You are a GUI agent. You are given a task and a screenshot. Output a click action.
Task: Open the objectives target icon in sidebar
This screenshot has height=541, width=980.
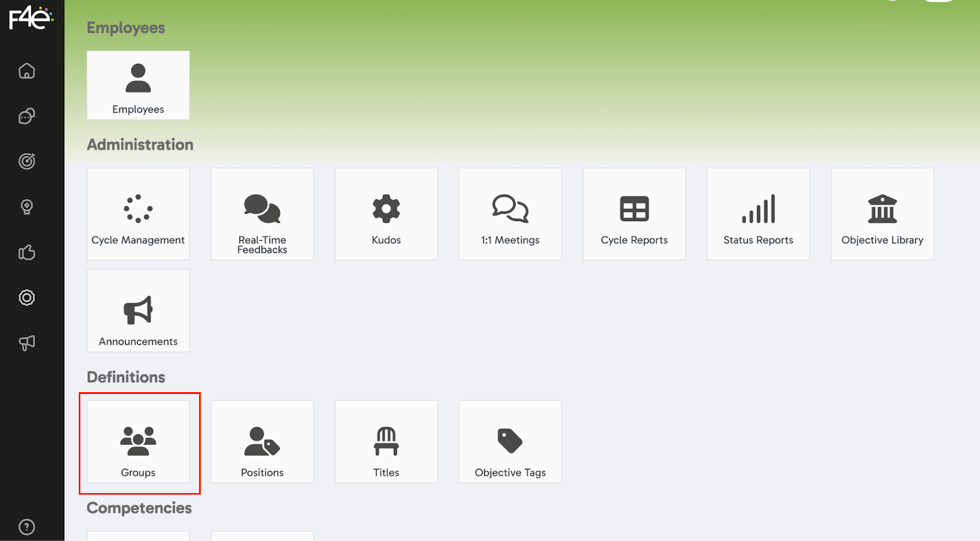pyautogui.click(x=27, y=161)
